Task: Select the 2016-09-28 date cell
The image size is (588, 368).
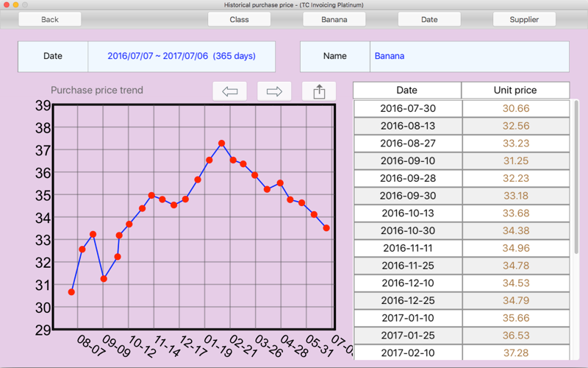Action: [x=408, y=178]
